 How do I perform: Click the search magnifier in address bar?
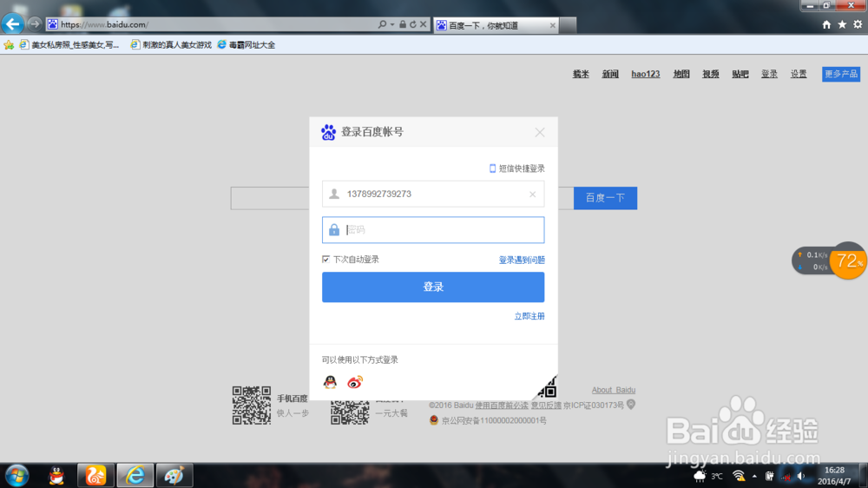382,24
